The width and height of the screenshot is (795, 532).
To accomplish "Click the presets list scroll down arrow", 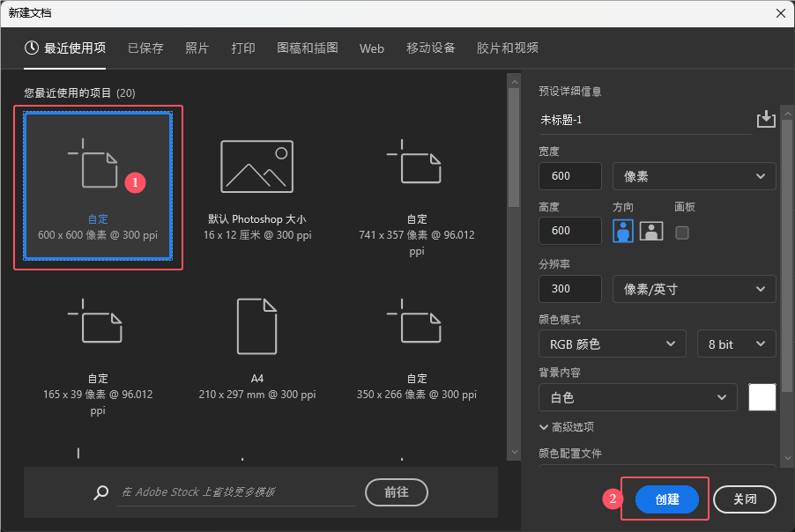I will 514,452.
